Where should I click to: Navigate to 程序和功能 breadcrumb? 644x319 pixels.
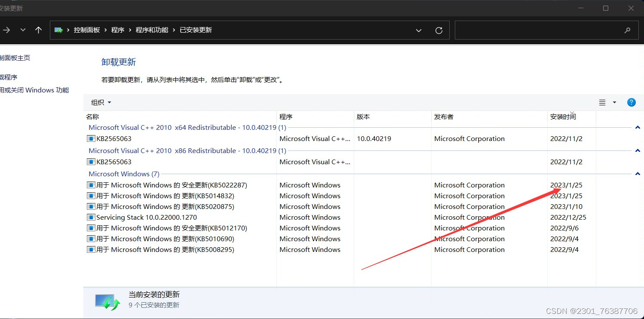152,30
